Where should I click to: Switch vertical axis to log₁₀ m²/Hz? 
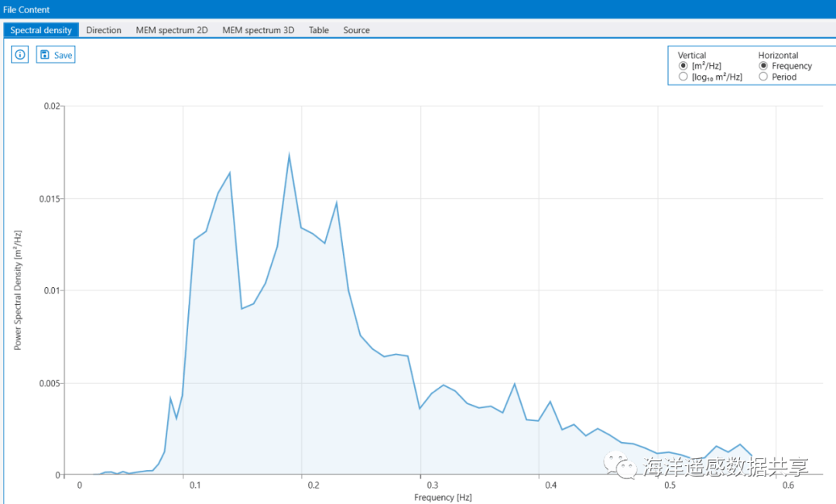[x=684, y=77]
